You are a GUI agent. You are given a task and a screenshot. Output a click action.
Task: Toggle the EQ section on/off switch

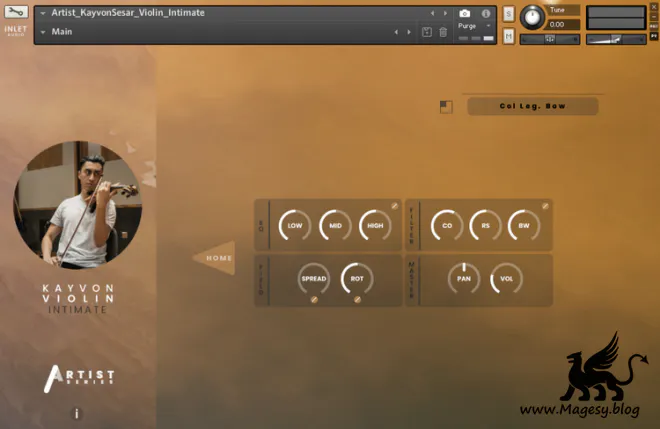[394, 206]
